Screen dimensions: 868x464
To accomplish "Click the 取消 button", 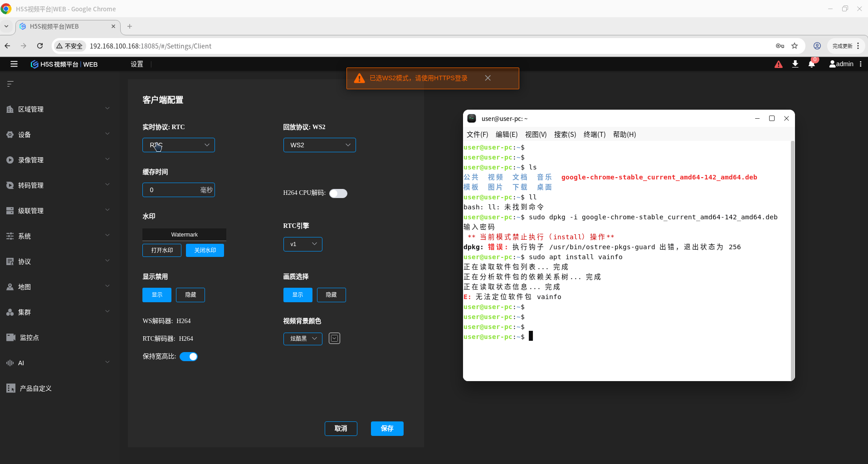I will point(341,429).
